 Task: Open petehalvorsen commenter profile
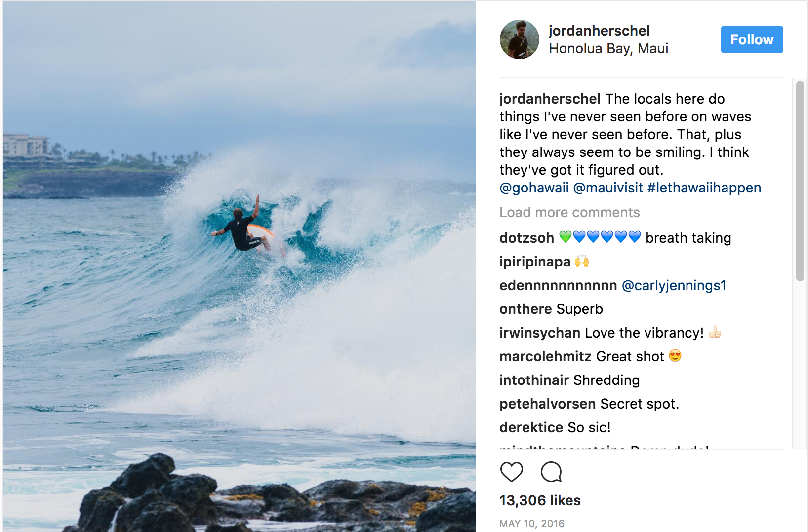(x=548, y=404)
